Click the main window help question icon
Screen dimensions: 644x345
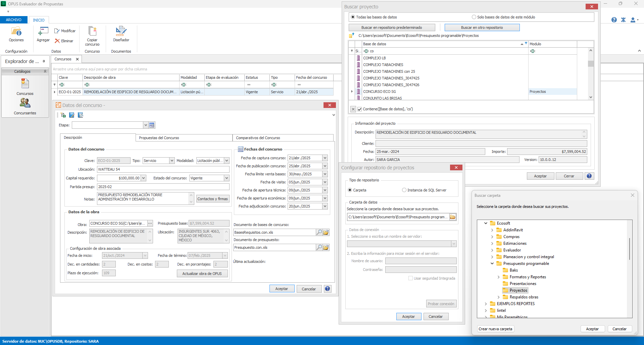tap(614, 20)
